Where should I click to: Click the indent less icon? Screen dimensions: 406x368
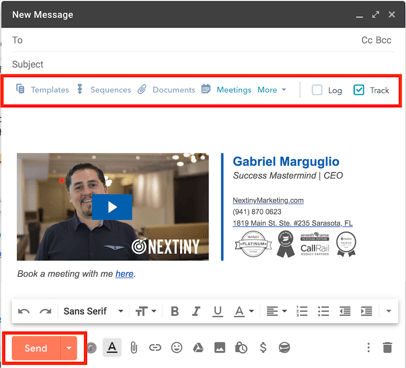[x=345, y=311]
